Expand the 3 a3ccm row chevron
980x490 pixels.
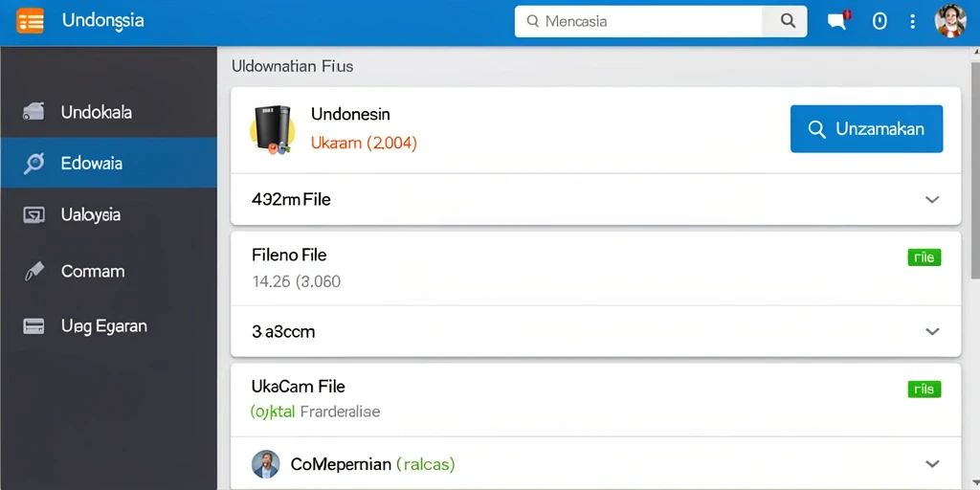click(x=932, y=332)
